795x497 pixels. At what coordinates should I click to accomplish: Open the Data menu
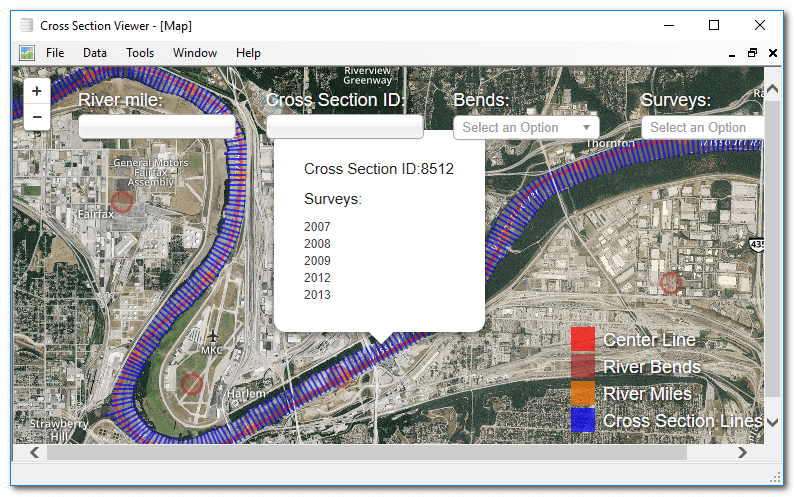[x=95, y=53]
